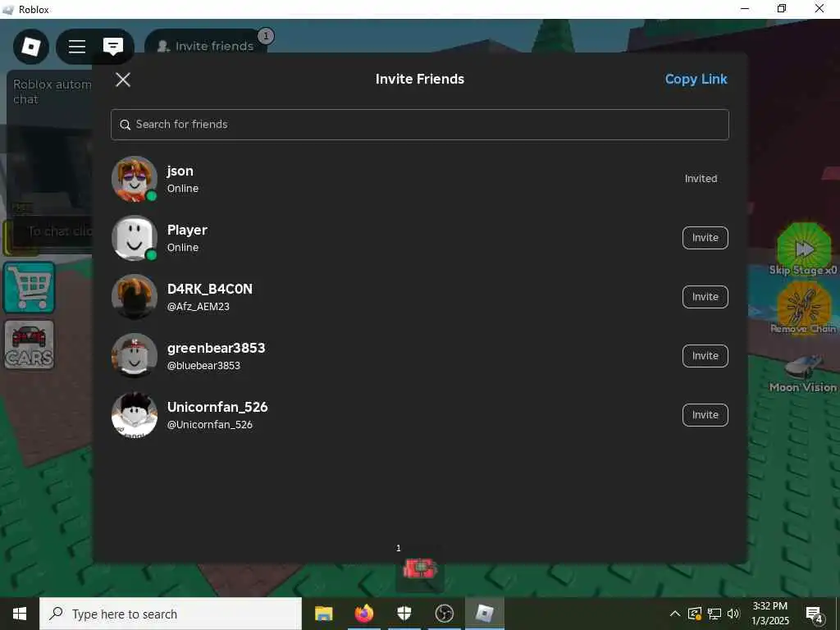Viewport: 840px width, 630px height.
Task: Invite Unicornfan_526 to the game
Action: pos(705,414)
